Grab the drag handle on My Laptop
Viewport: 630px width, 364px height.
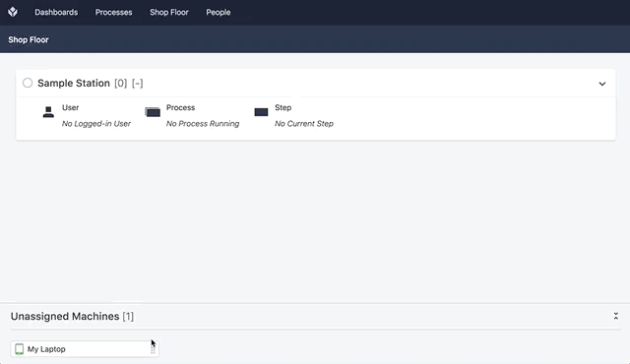click(153, 349)
